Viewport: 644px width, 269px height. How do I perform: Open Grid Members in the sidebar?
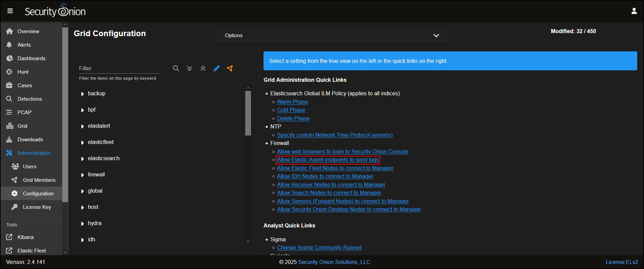pyautogui.click(x=39, y=180)
